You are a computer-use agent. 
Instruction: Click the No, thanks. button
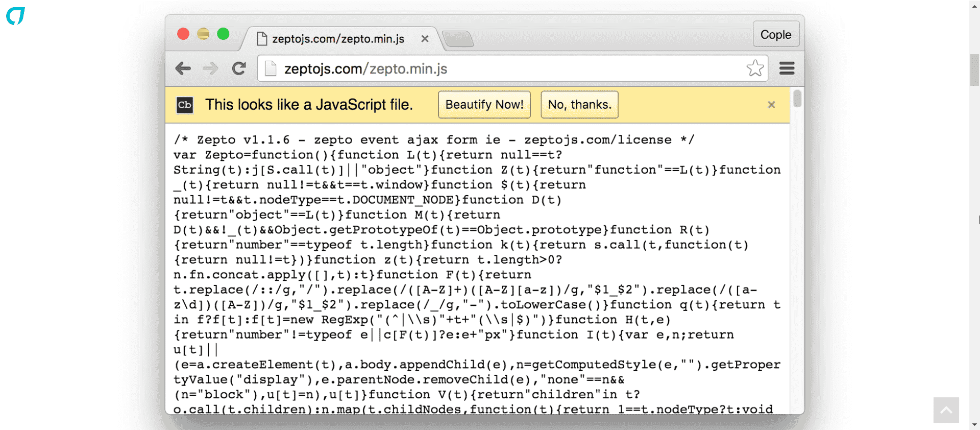pos(579,105)
